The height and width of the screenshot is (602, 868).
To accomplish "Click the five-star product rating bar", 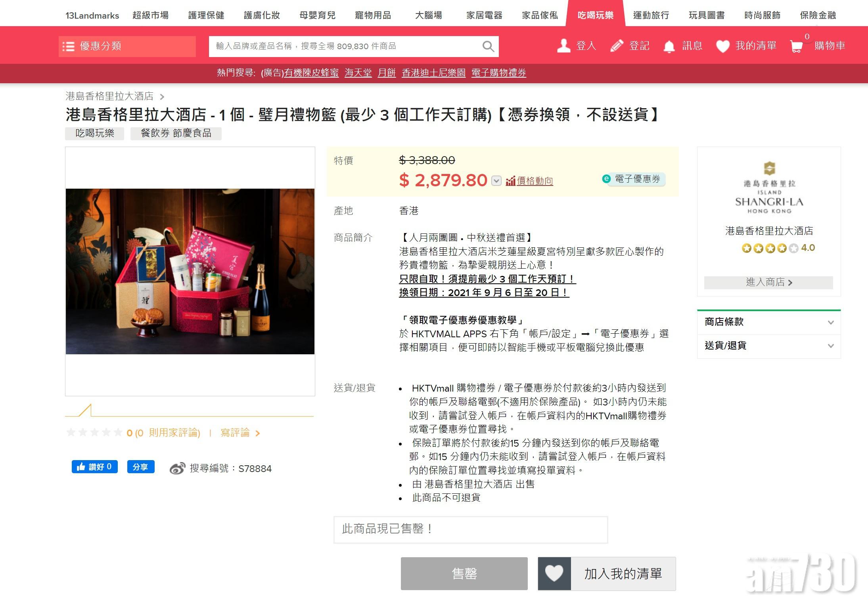I will point(94,432).
